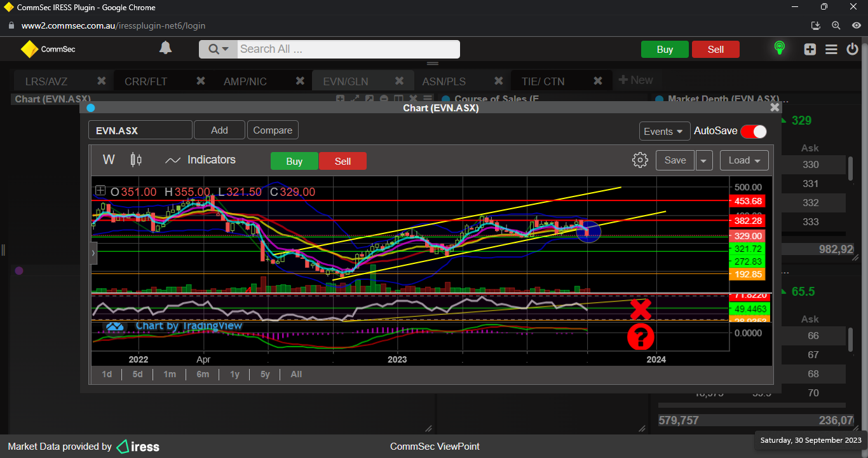The height and width of the screenshot is (458, 868).
Task: Click the Chrome install app icon
Action: click(x=817, y=25)
